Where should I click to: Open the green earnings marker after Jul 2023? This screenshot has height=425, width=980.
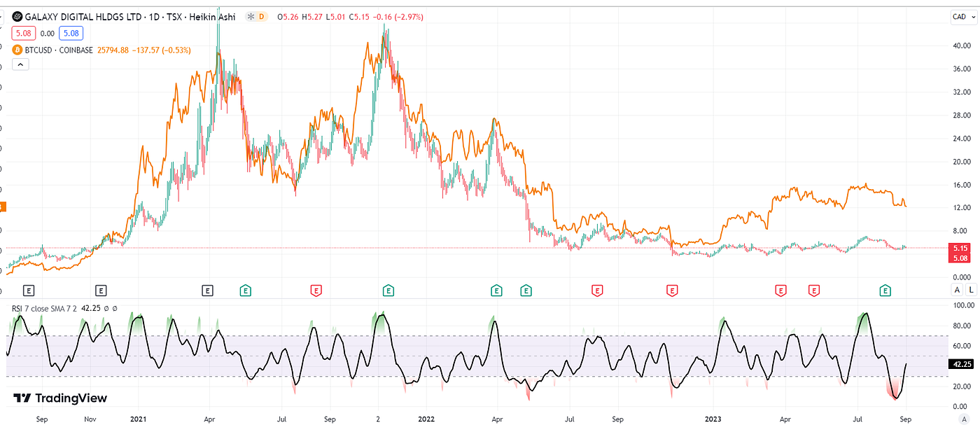[x=885, y=289]
